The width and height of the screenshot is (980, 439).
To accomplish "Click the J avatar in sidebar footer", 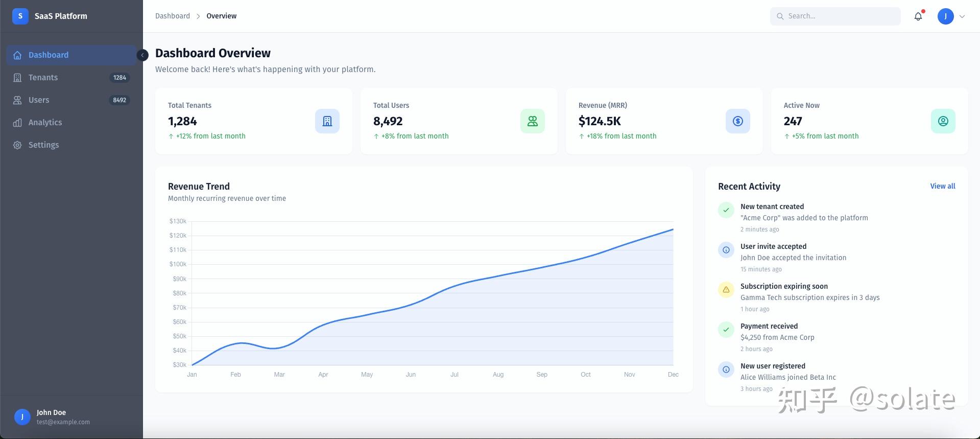I will [x=22, y=417].
